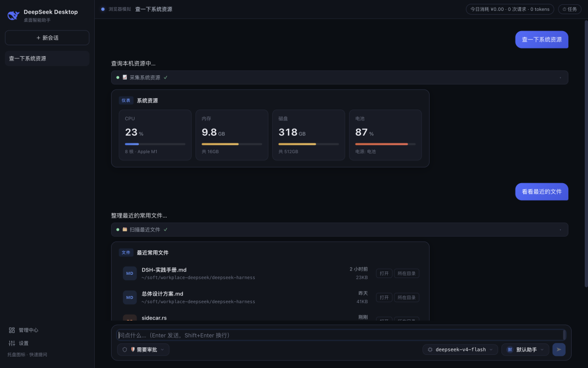
Task: Expand the 采集系统资源 tool step row
Action: tap(339, 77)
